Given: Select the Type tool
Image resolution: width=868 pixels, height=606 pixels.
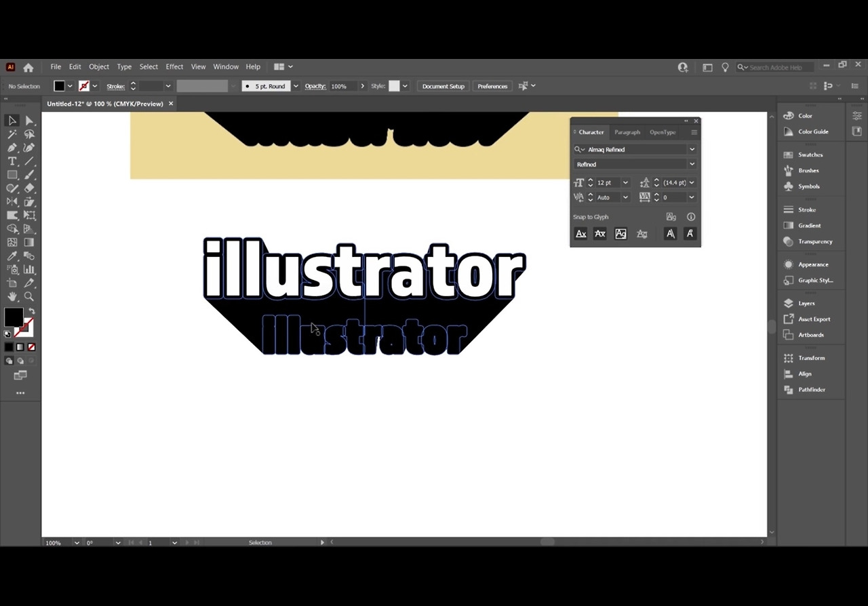Looking at the screenshot, I should coord(12,161).
